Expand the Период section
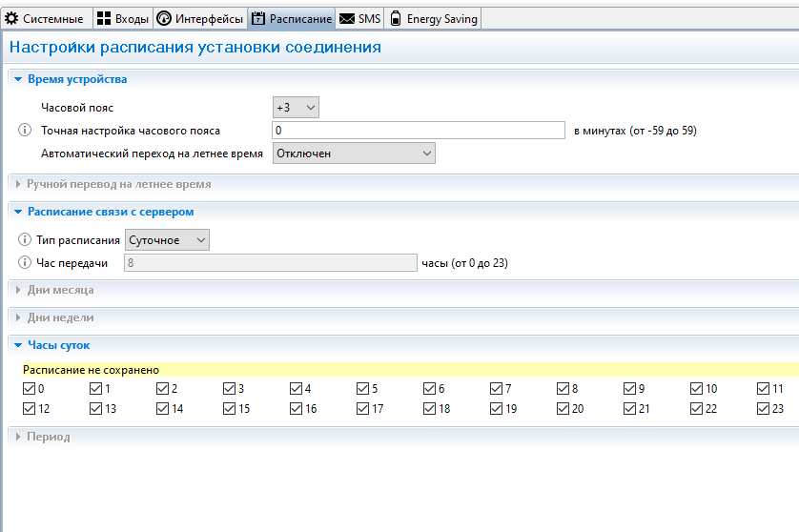 [18, 437]
